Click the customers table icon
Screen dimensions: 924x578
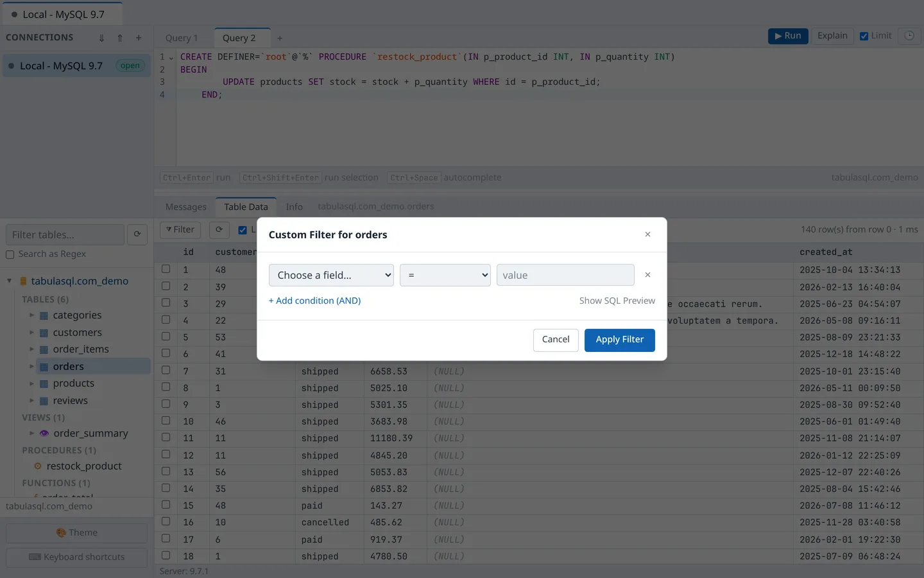44,333
